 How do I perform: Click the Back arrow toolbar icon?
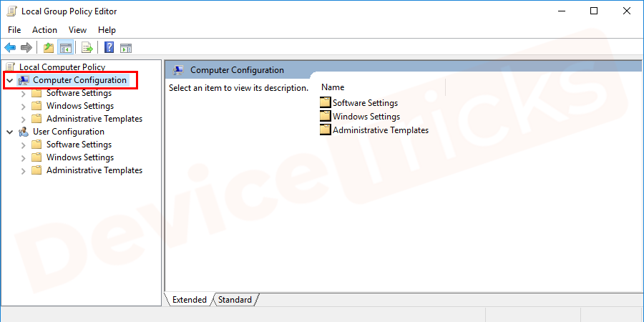point(10,48)
